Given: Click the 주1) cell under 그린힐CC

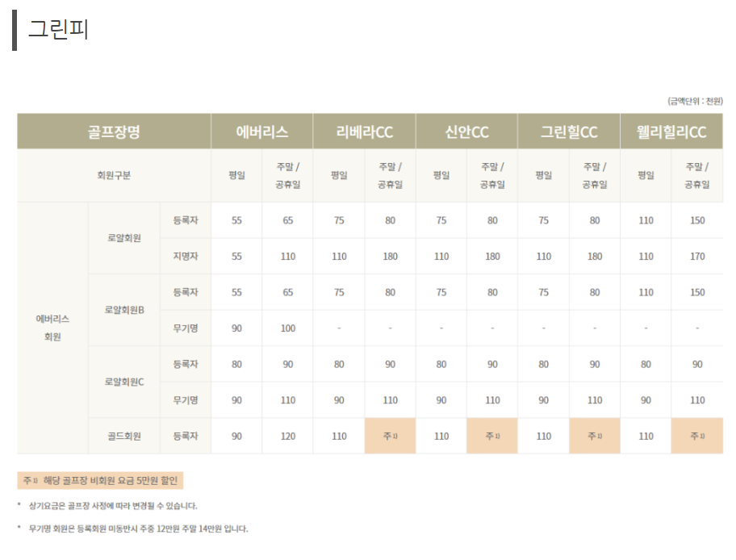Looking at the screenshot, I should point(595,436).
